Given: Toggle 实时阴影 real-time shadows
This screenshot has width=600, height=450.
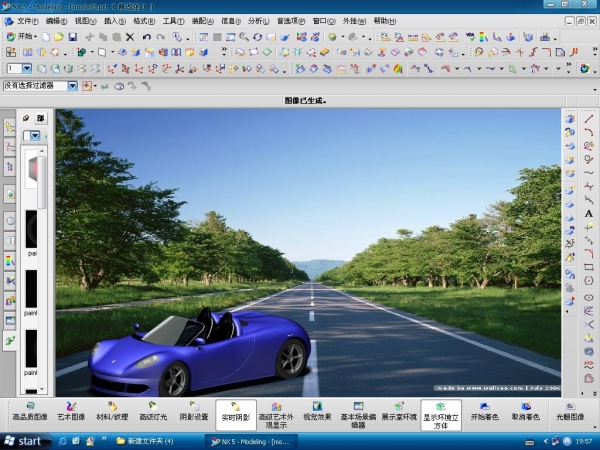Looking at the screenshot, I should click(236, 415).
